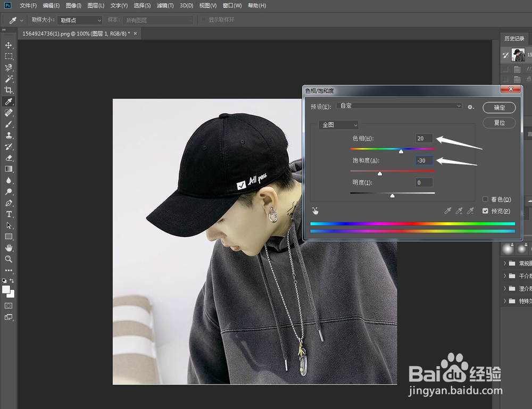Select the Pen tool
Viewport: 532px width, 409px height.
click(x=9, y=203)
